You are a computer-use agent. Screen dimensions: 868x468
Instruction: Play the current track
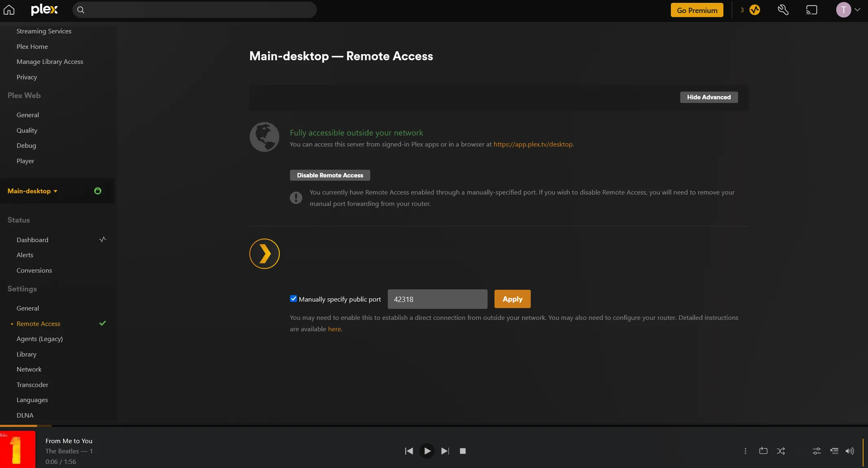427,451
